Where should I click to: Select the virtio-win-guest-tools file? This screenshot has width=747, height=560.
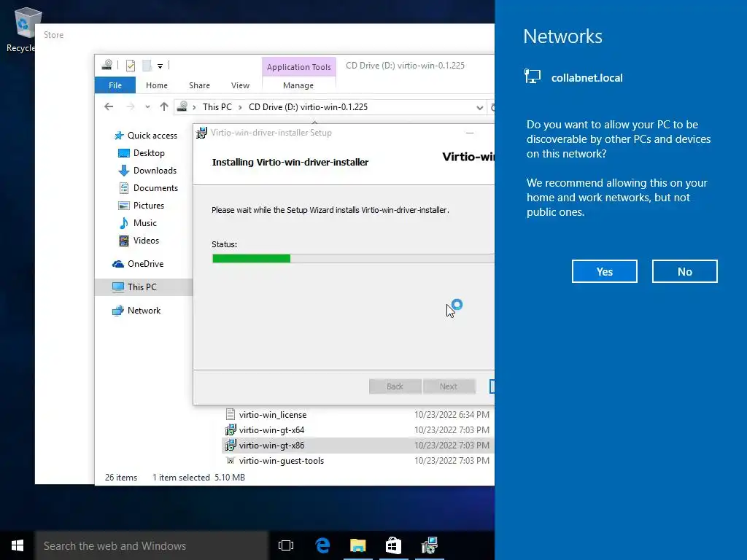point(281,461)
